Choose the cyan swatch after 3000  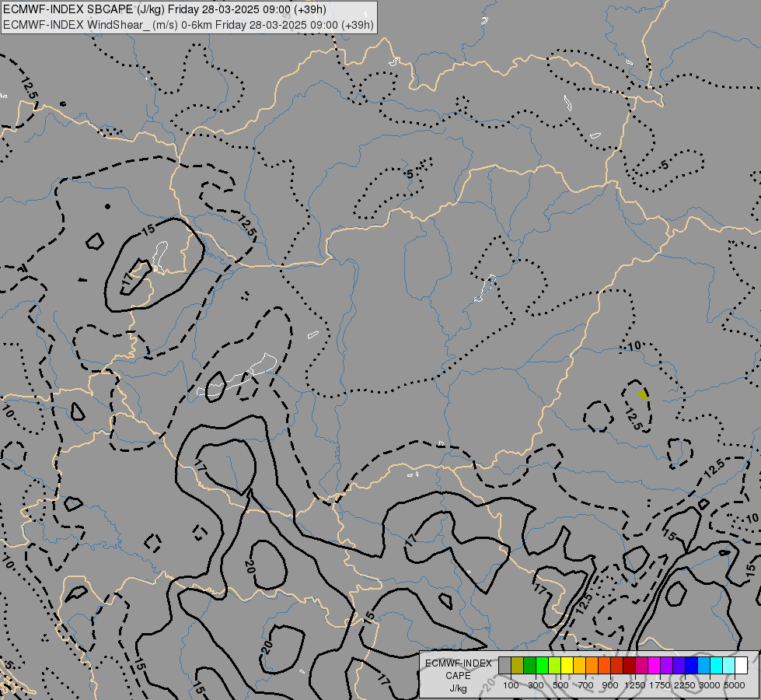point(717,666)
